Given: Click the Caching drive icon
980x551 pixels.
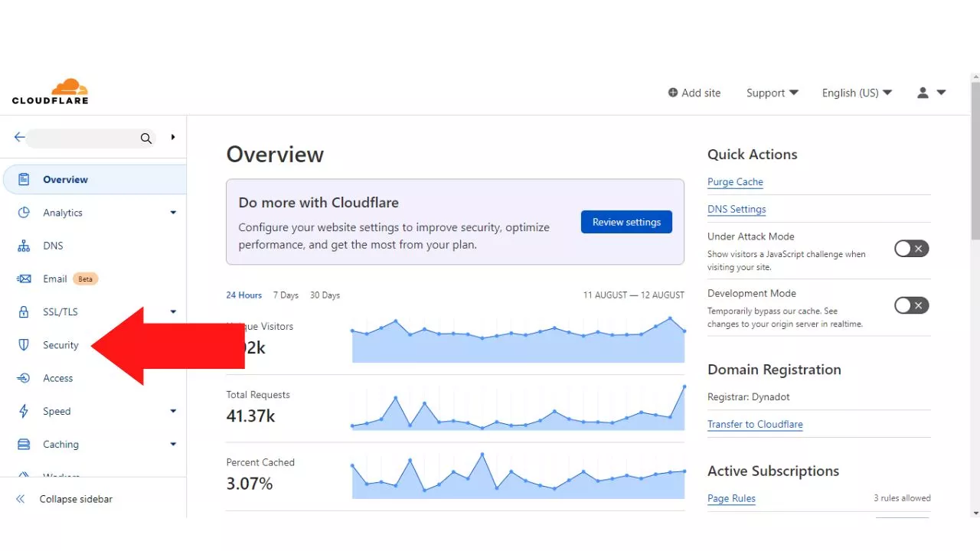Looking at the screenshot, I should click(x=24, y=444).
